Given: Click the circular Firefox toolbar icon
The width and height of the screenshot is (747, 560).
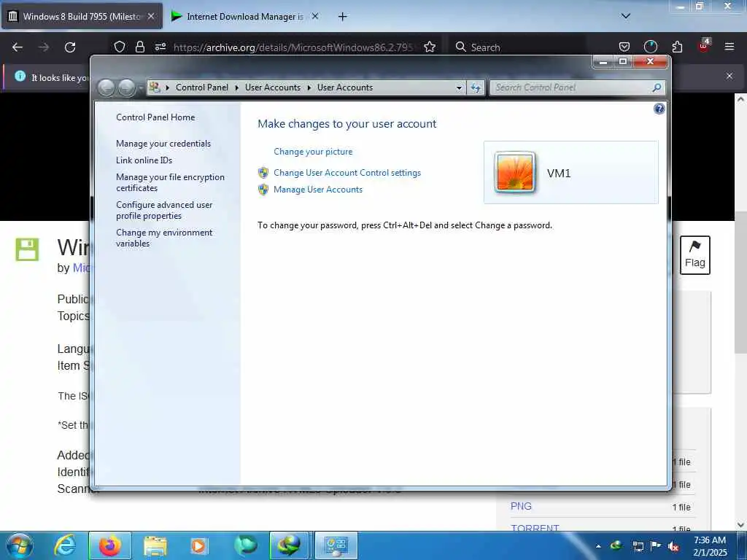Looking at the screenshot, I should pyautogui.click(x=650, y=47).
